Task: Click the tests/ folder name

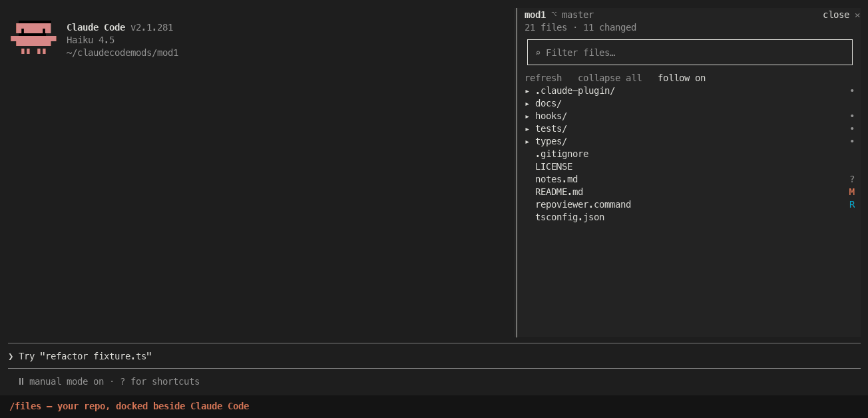Action: (x=551, y=128)
